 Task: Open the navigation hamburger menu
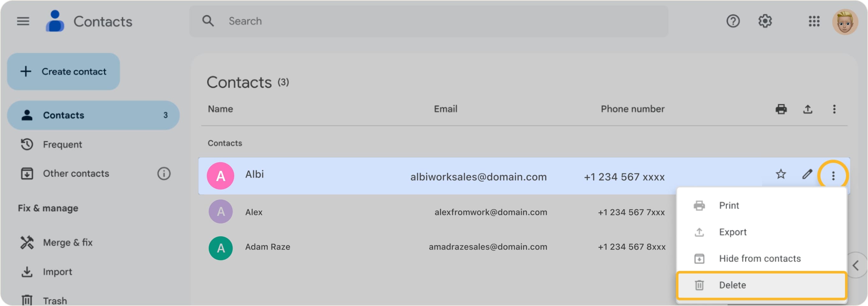point(23,21)
